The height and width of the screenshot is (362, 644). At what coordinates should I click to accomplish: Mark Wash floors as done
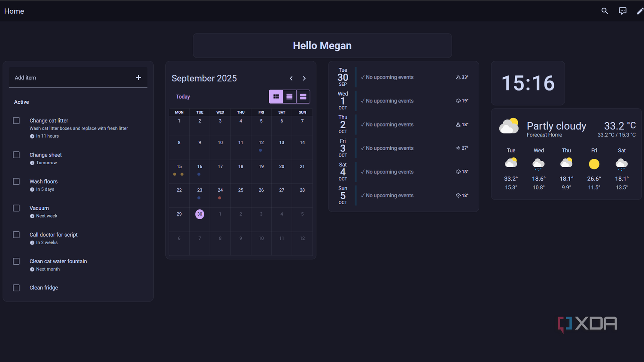tap(16, 181)
